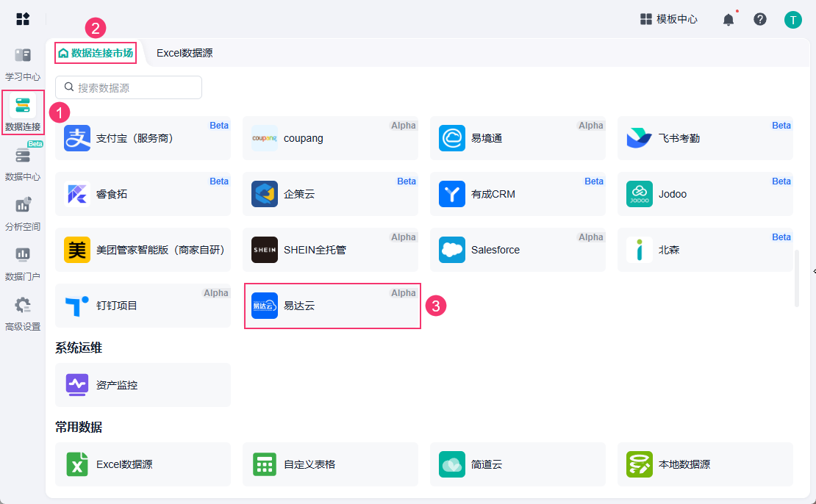Click the 本地数据源 icon
This screenshot has width=816, height=504.
[x=639, y=464]
